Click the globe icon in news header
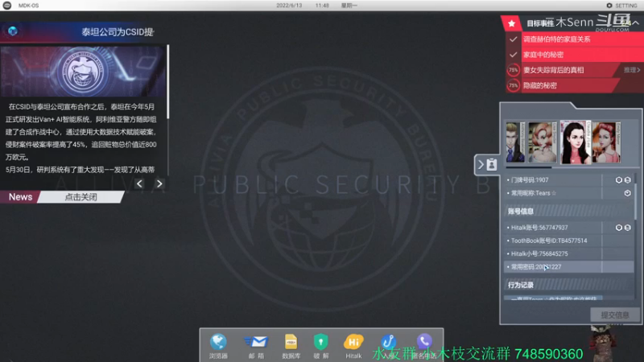This screenshot has width=644, height=362. click(13, 31)
